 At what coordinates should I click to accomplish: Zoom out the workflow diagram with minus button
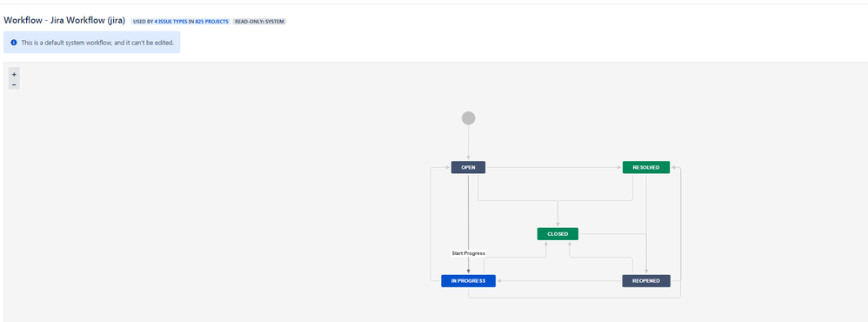pyautogui.click(x=14, y=84)
